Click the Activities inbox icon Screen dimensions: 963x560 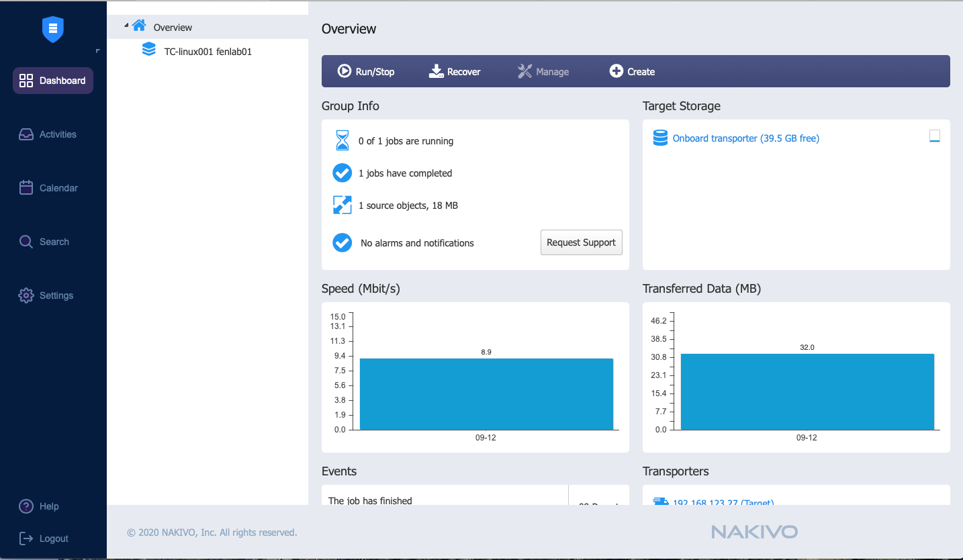click(x=26, y=134)
